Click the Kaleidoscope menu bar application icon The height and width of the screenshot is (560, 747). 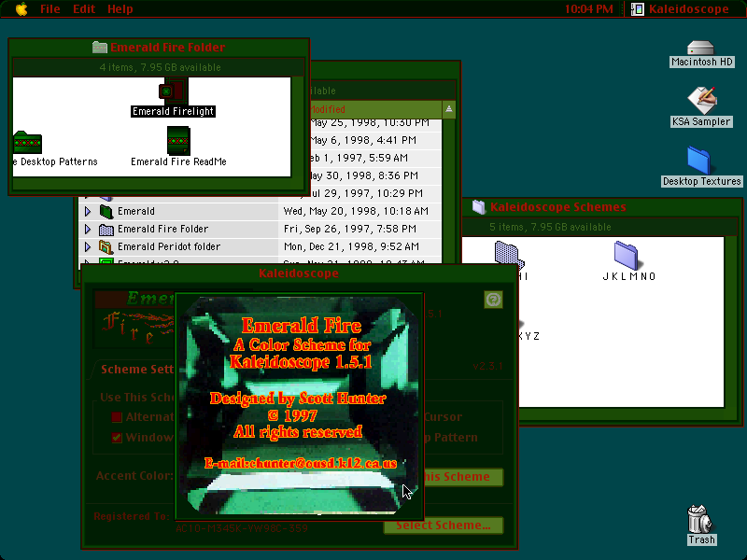(x=638, y=9)
